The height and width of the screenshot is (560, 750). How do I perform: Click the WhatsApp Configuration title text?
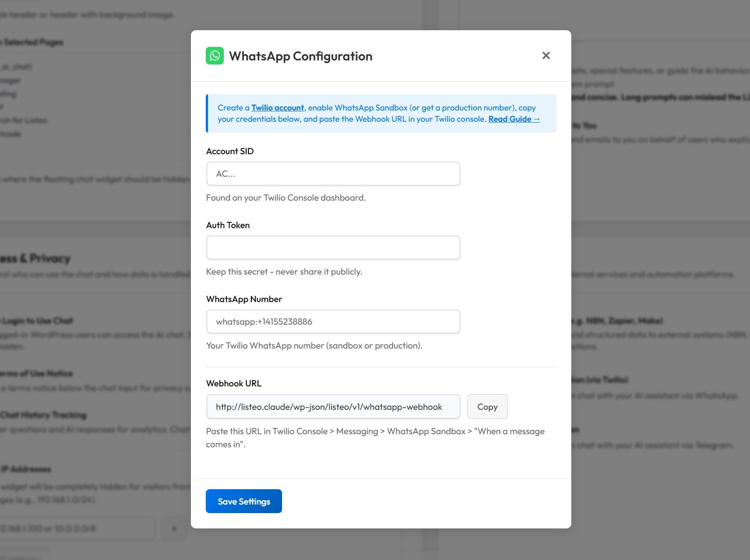click(301, 56)
